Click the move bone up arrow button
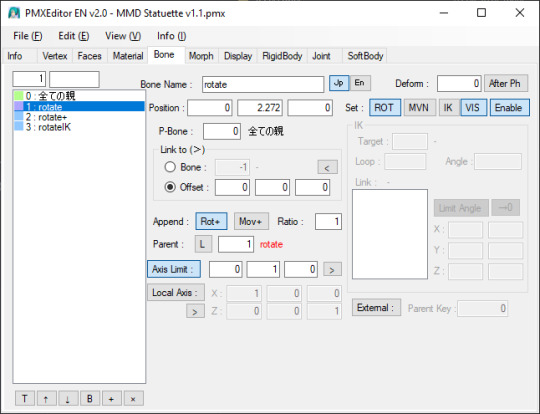This screenshot has width=540, height=414. click(46, 399)
